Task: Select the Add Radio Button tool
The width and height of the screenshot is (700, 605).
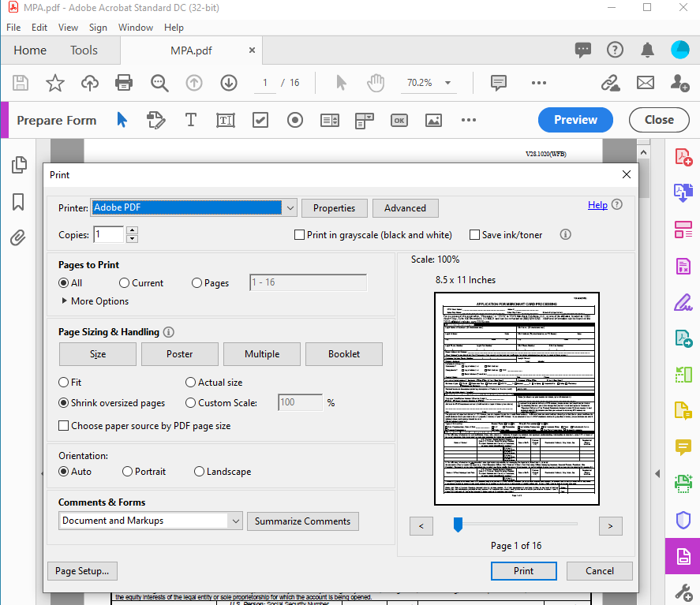Action: click(295, 120)
